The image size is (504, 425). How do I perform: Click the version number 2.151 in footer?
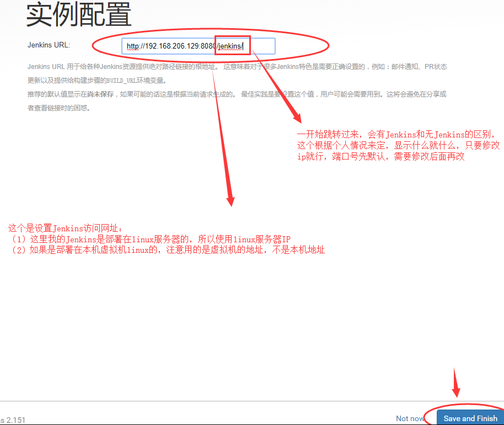click(16, 420)
